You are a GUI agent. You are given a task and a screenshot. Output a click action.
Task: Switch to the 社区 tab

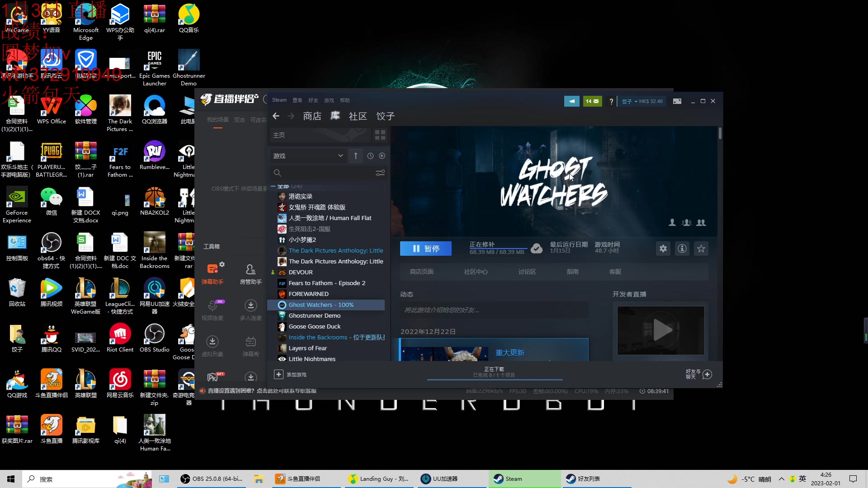pos(358,116)
